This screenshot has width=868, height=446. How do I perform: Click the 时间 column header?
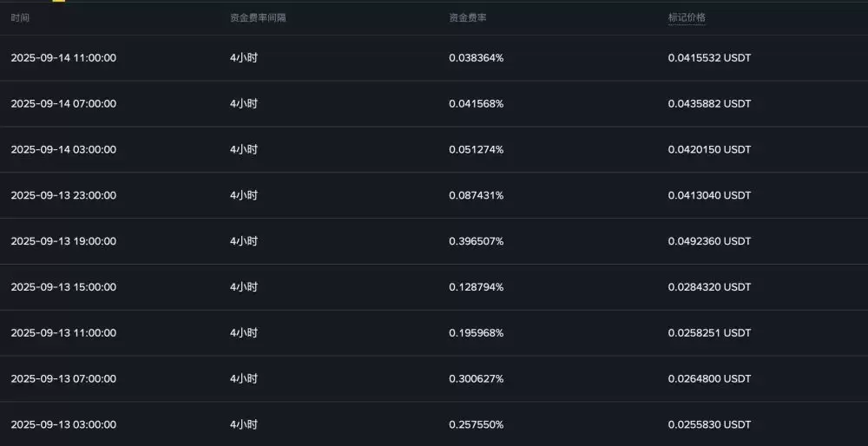point(20,18)
